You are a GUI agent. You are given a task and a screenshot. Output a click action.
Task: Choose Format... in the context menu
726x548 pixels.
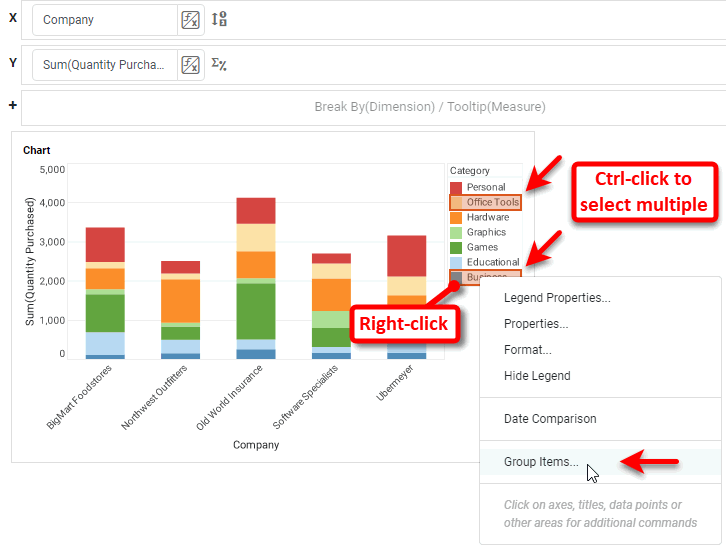pos(529,350)
